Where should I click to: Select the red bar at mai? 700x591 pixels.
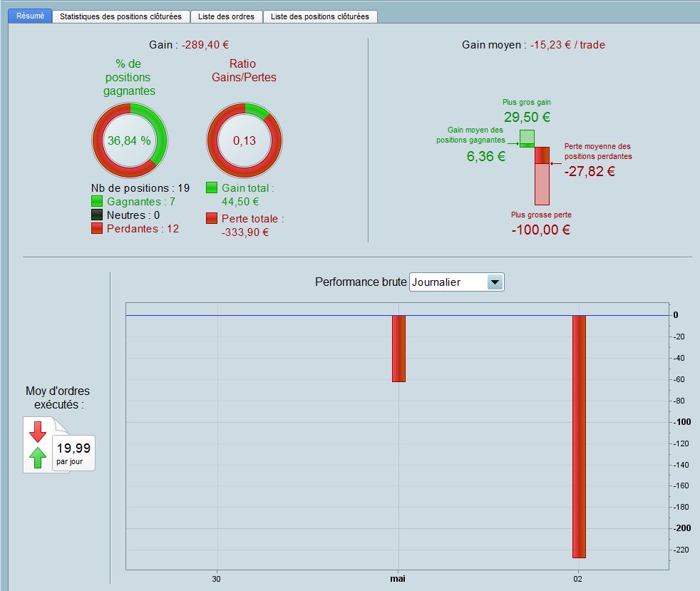pos(398,349)
